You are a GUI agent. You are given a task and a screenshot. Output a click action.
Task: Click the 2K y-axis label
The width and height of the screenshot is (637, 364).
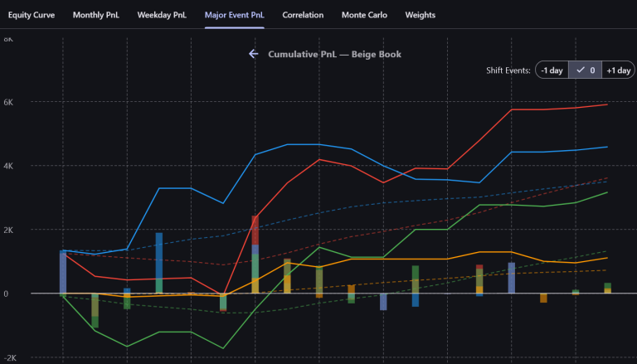[x=8, y=230]
